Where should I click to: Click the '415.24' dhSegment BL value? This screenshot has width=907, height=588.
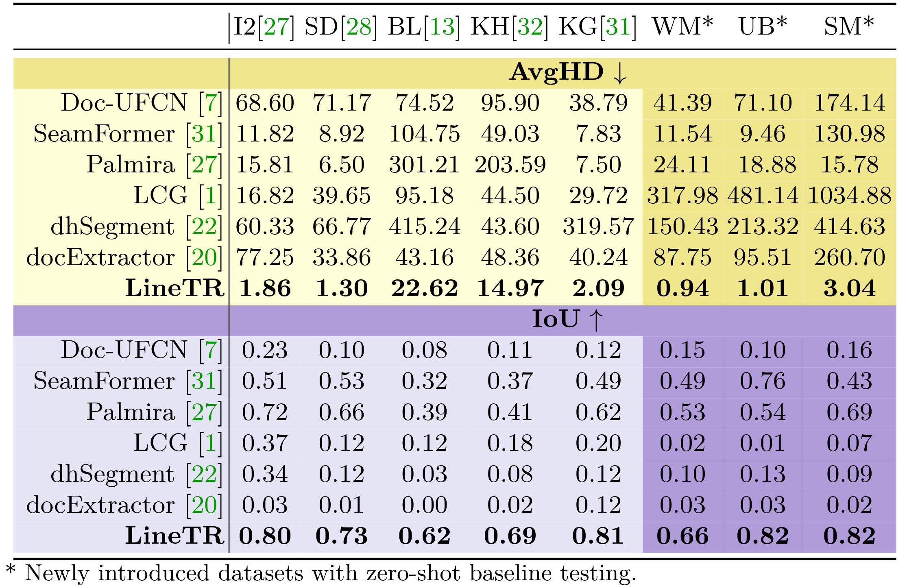point(425,226)
